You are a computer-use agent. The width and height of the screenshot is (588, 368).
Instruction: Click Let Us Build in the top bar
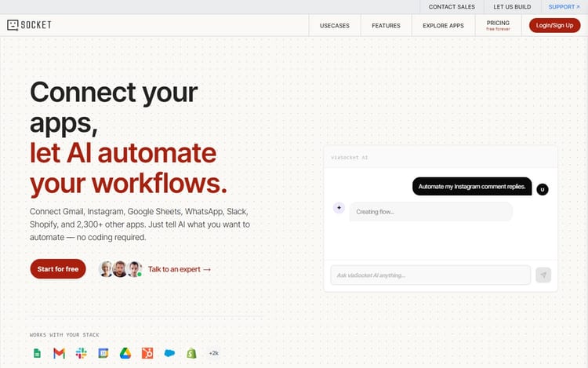512,7
